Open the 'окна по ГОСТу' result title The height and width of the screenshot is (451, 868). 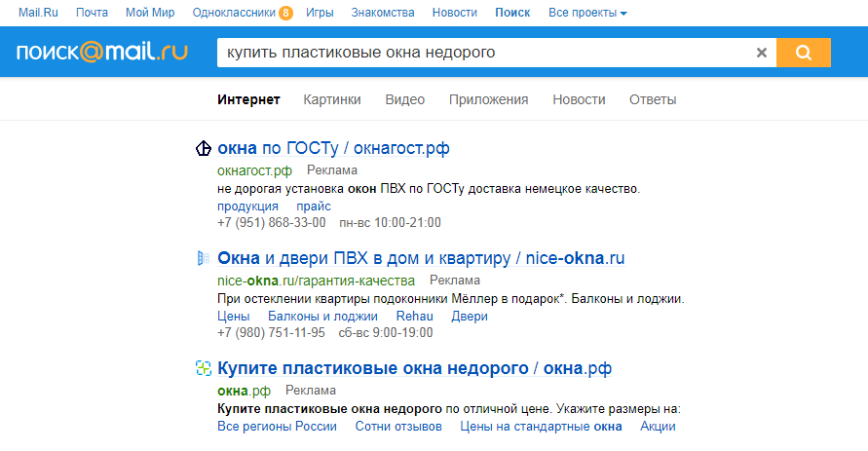pos(333,149)
